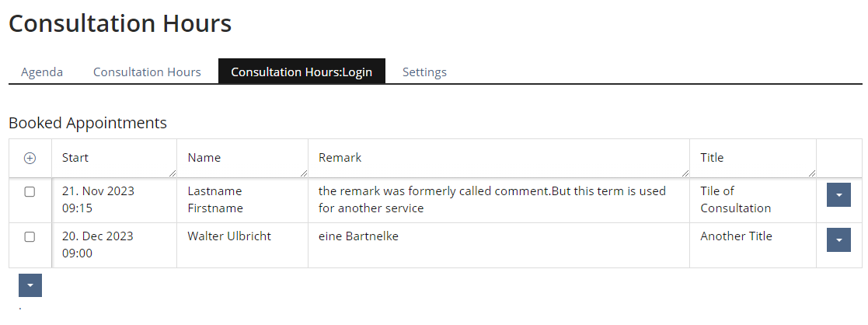Select checkbox for 21. Nov 2023 appointment
Image resolution: width=868 pixels, height=325 pixels.
click(30, 192)
